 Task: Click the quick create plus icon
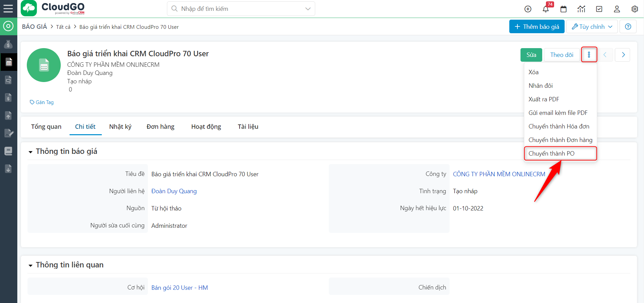(528, 9)
